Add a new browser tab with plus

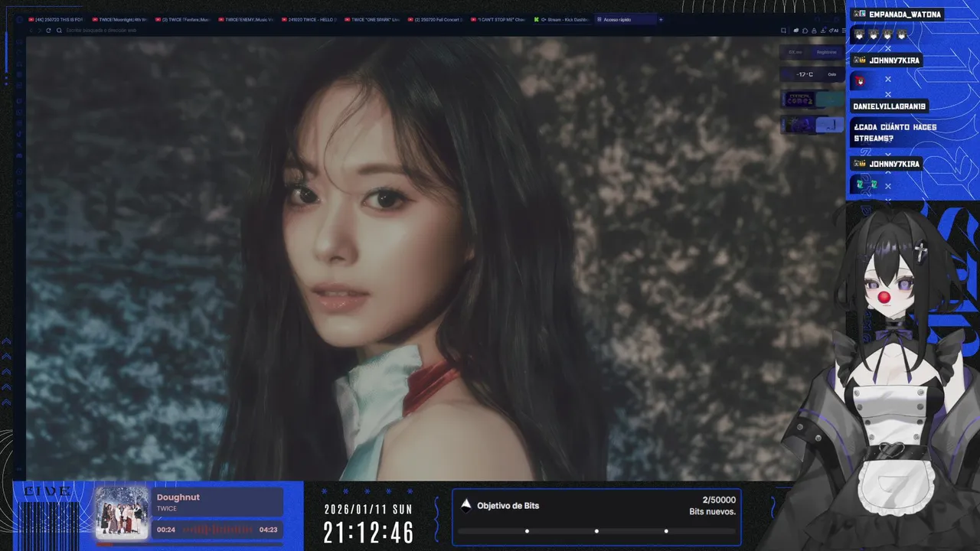pos(661,19)
